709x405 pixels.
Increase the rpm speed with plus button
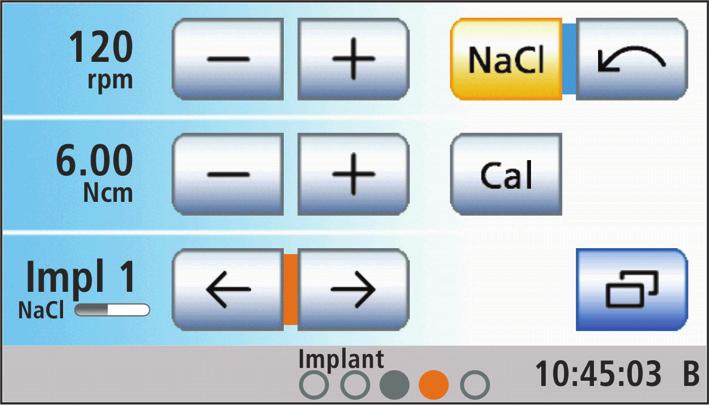click(353, 59)
